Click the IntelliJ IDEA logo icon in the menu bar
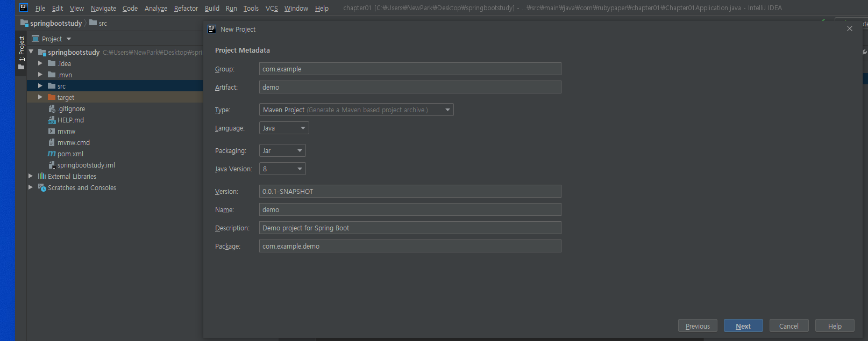The image size is (868, 341). (24, 8)
